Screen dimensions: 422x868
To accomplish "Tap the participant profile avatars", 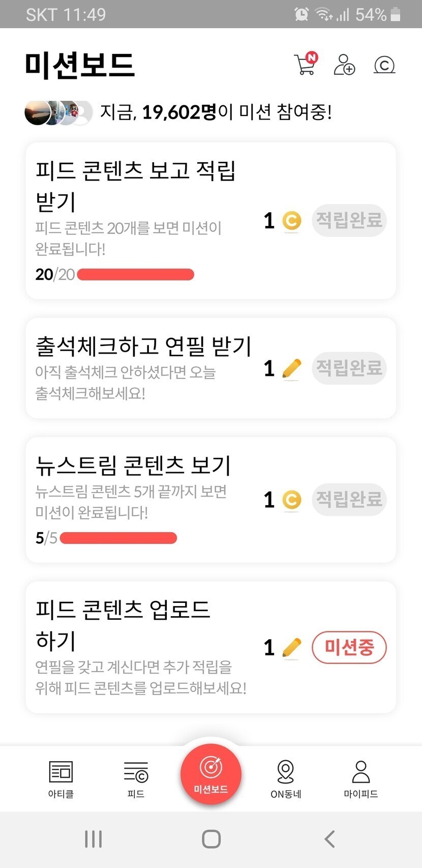I will pos(58,112).
